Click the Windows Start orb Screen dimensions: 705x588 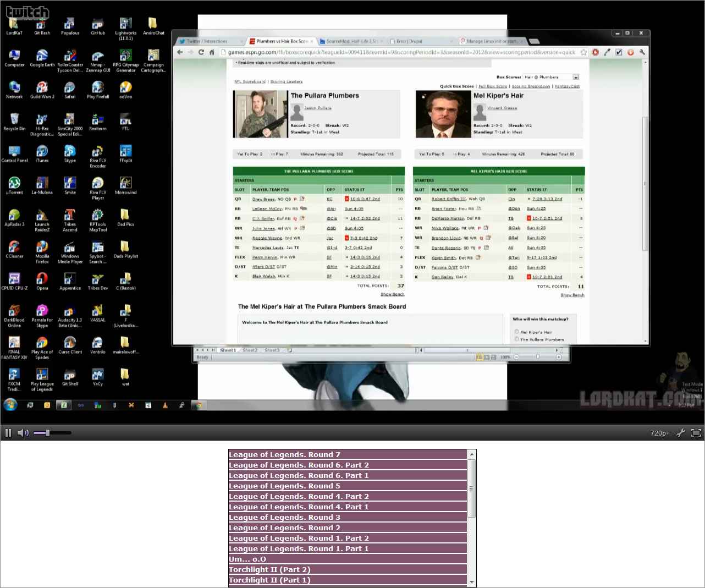coord(10,405)
